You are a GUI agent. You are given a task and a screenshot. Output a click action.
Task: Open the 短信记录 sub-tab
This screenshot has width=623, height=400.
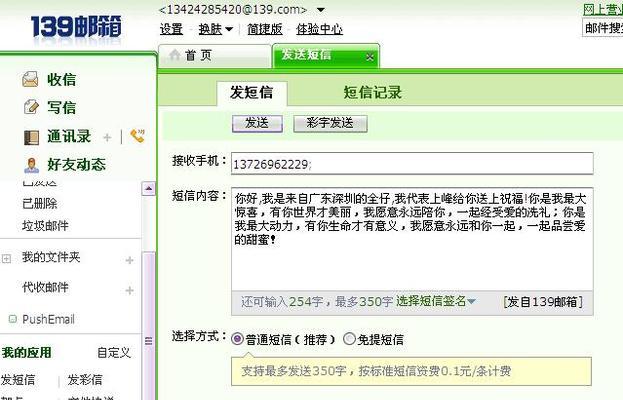[373, 93]
